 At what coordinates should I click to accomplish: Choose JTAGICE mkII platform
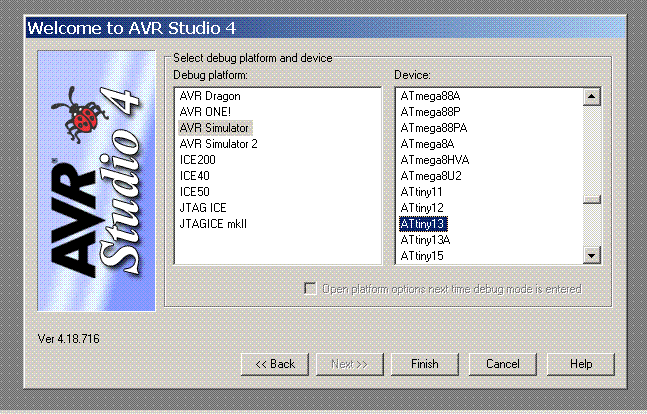[213, 224]
